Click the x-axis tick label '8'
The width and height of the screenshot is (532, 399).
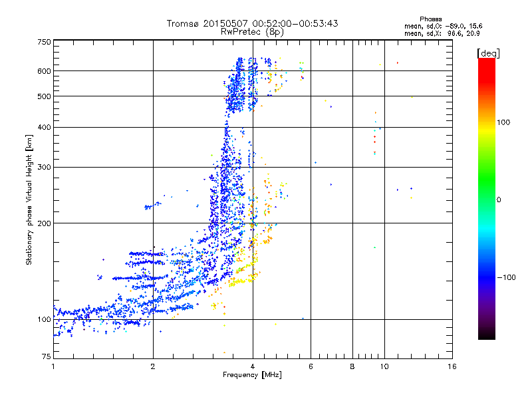click(x=352, y=366)
